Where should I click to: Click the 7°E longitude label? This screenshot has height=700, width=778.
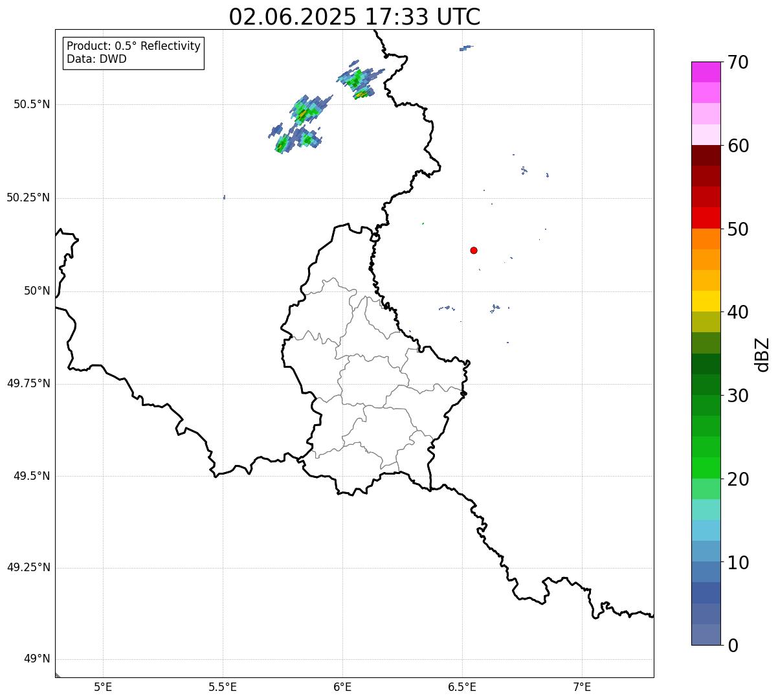[582, 687]
